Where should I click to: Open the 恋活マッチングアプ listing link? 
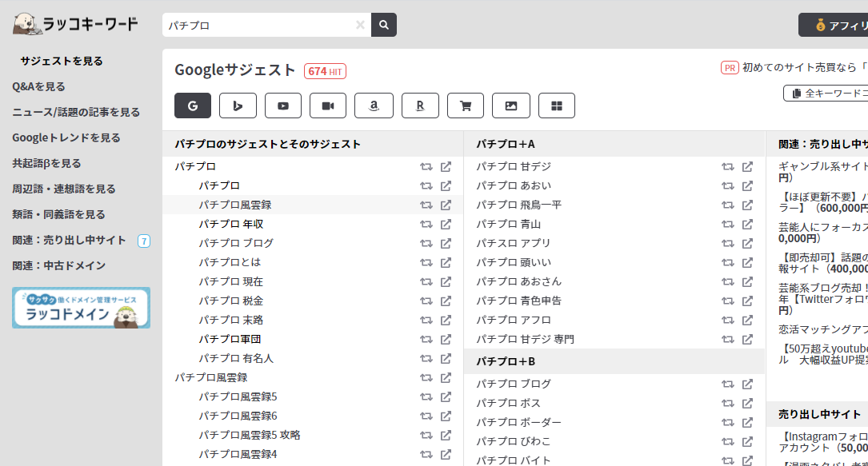(823, 329)
